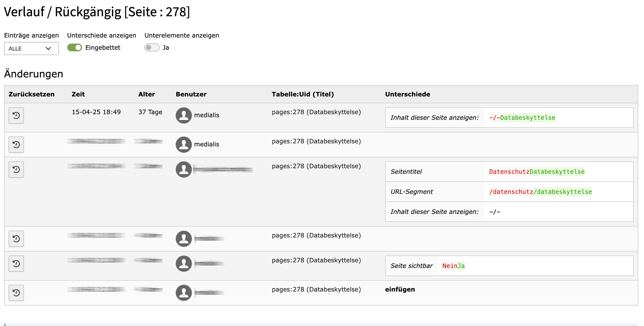Click the Seite sichtbar field label
This screenshot has height=326, width=644.
411,266
